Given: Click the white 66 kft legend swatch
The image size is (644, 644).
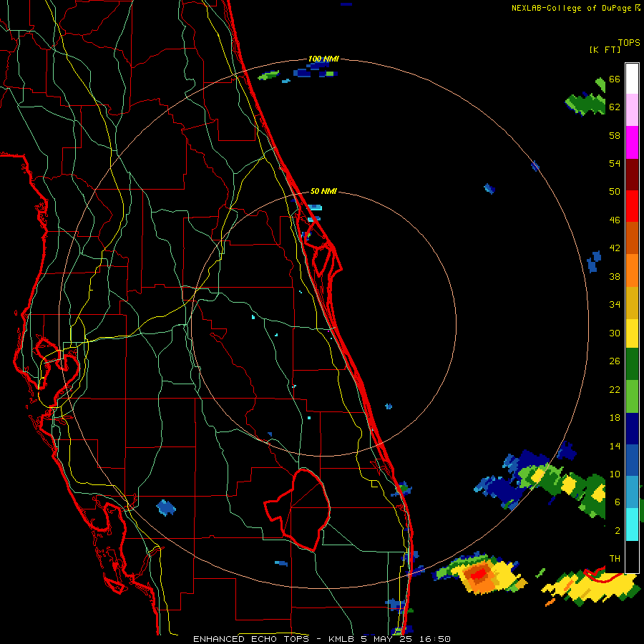Looking at the screenshot, I should 632,79.
